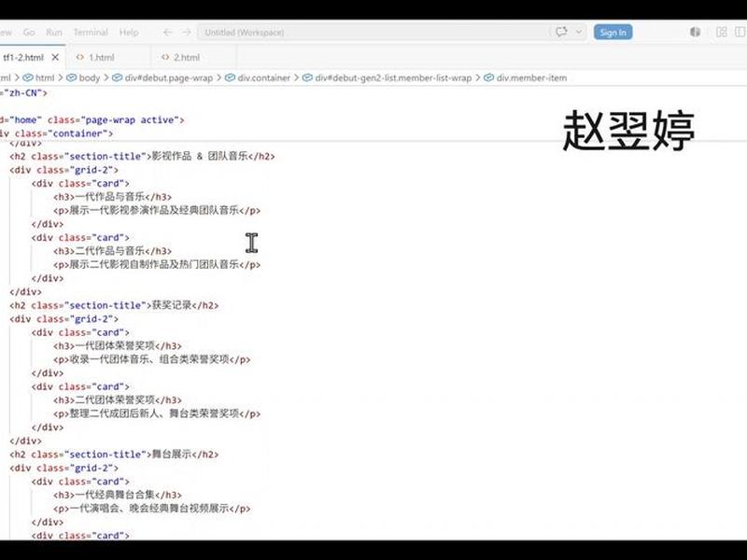The width and height of the screenshot is (747, 560).
Task: Open the Terminal menu
Action: (x=91, y=33)
